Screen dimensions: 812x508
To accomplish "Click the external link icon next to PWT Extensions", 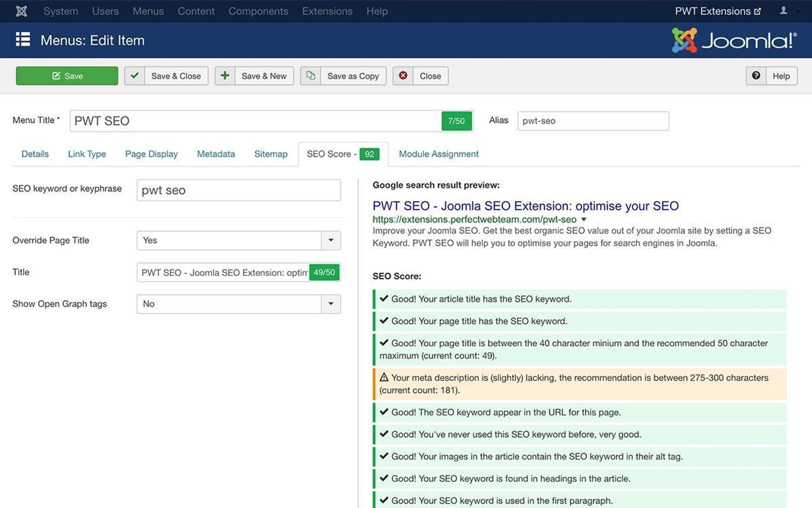I will pyautogui.click(x=758, y=10).
